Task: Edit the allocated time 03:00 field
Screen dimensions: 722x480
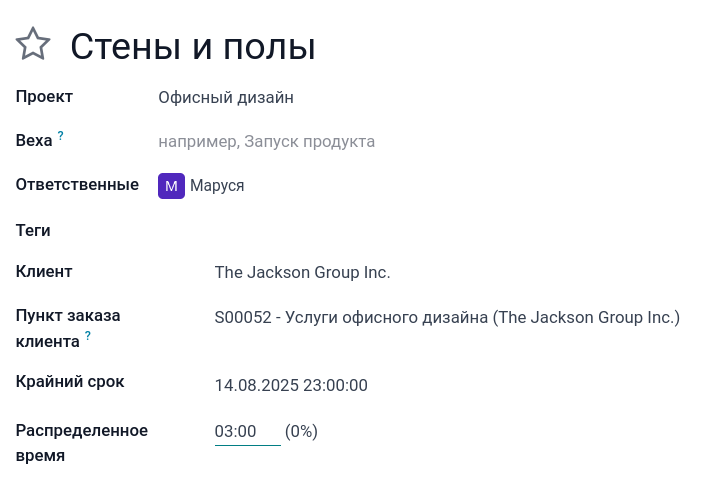Action: click(x=246, y=432)
